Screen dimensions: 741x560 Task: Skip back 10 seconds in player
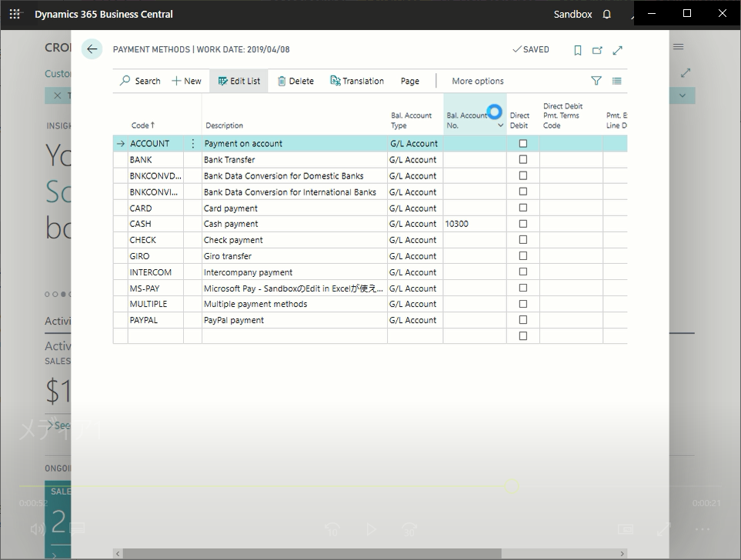pos(332,529)
